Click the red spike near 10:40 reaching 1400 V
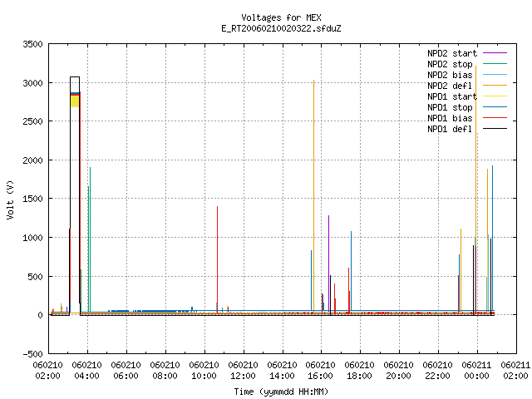The height and width of the screenshot is (399, 532). point(218,259)
